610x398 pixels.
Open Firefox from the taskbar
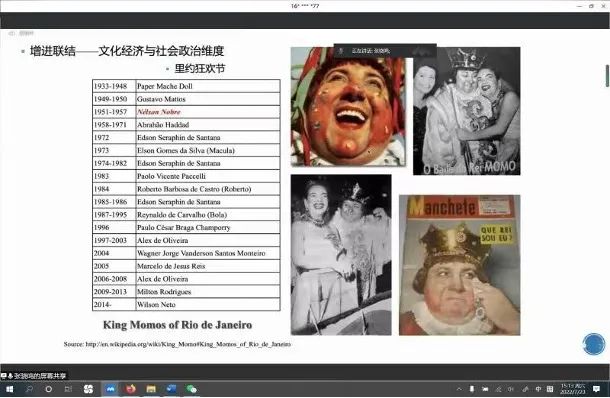(x=131, y=389)
